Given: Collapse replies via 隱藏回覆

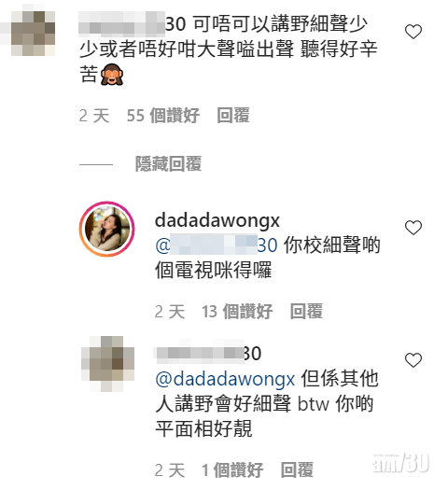Looking at the screenshot, I should click(168, 163).
